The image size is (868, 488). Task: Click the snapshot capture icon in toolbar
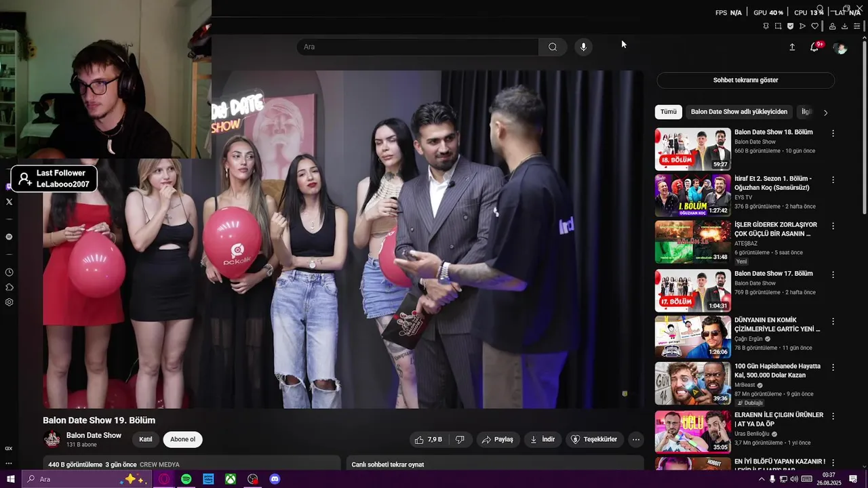point(778,26)
